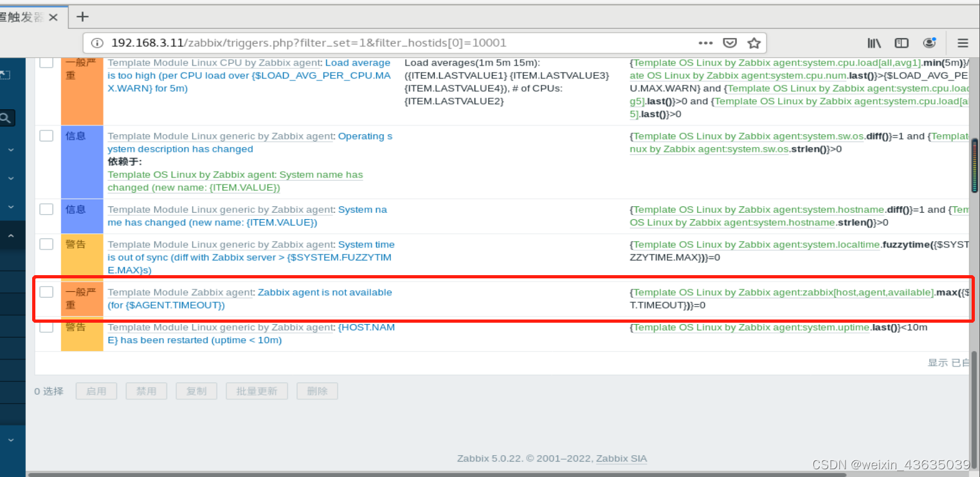
Task: Click the 复制 copy button
Action: [x=196, y=391]
